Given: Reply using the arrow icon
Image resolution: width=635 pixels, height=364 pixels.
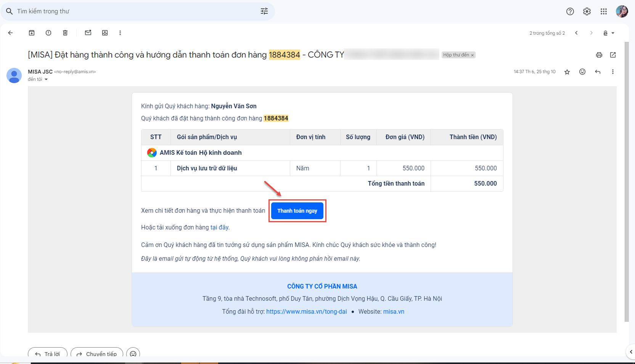Looking at the screenshot, I should click(598, 72).
